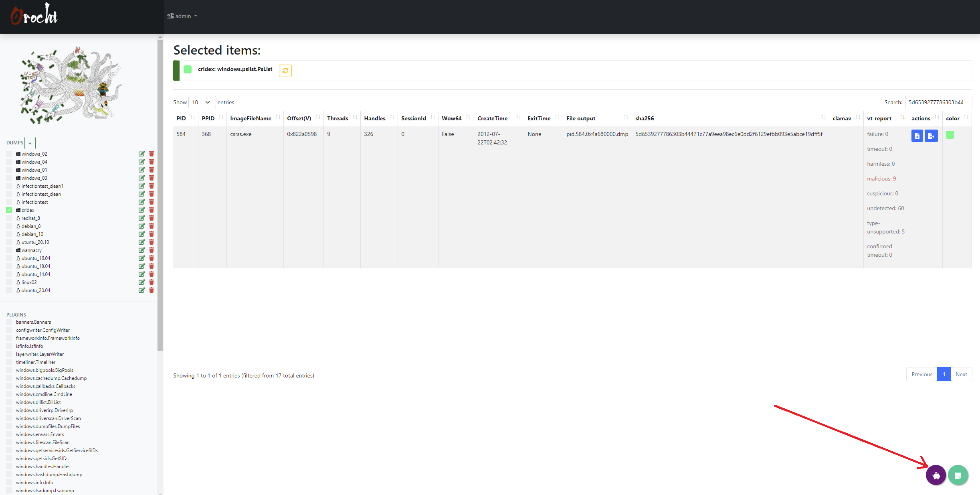This screenshot has width=980, height=495.
Task: Go to Previous results page
Action: (x=922, y=374)
